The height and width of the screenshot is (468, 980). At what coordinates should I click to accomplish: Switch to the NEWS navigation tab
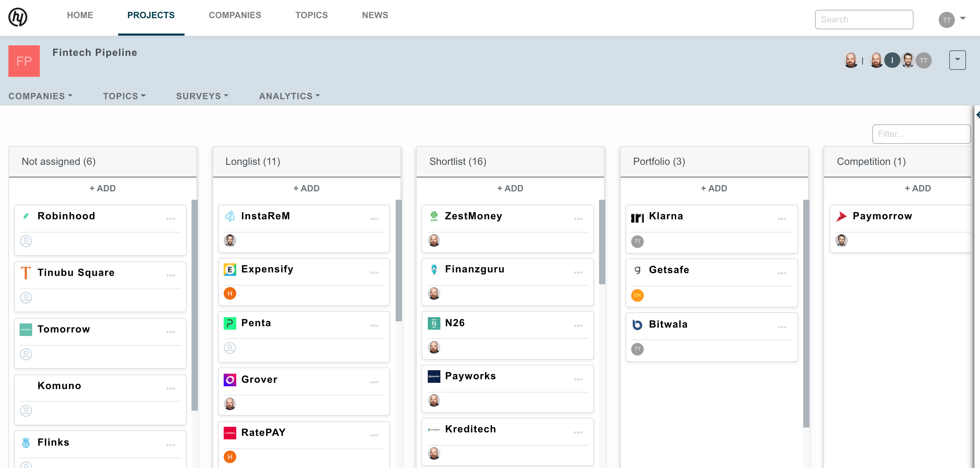375,15
